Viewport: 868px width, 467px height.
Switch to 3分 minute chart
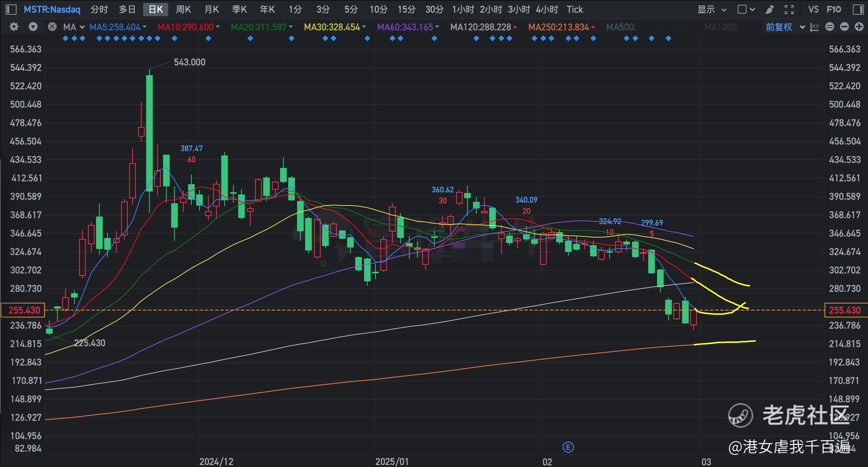point(323,10)
